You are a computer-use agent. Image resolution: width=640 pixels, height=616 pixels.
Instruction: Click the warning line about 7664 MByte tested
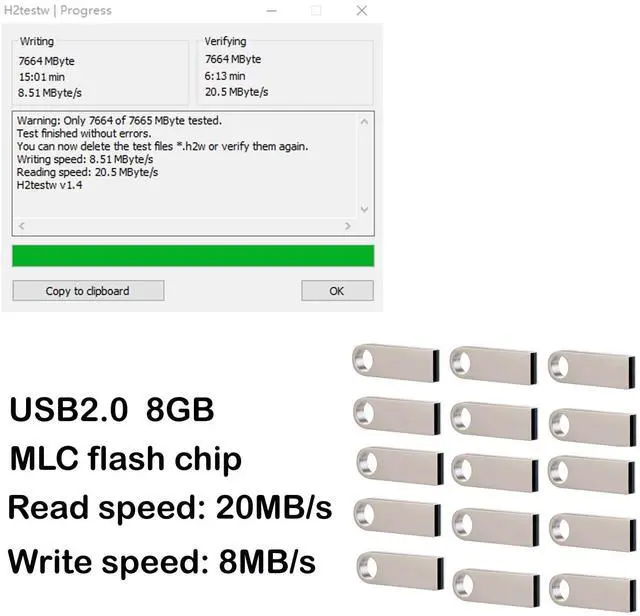click(x=119, y=120)
